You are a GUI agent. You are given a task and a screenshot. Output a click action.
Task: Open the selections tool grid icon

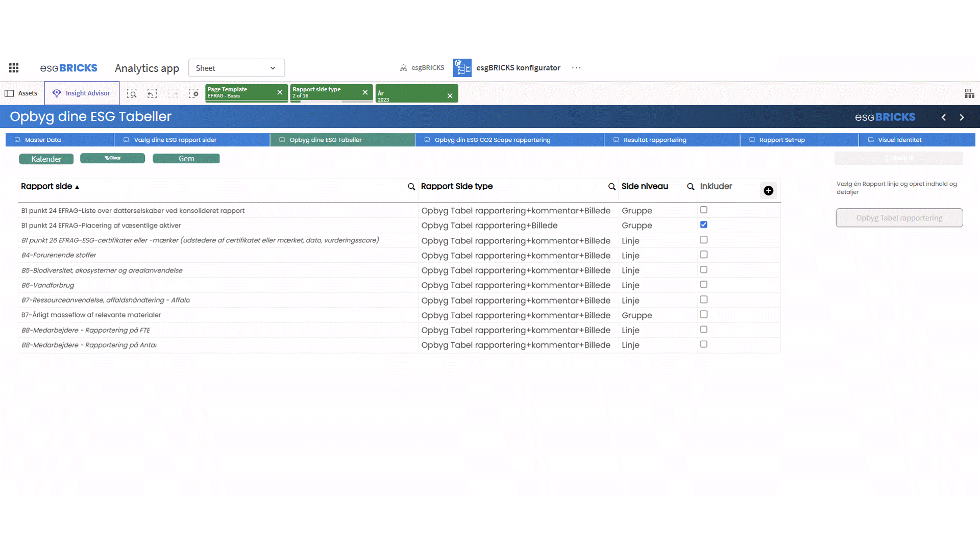pyautogui.click(x=969, y=93)
